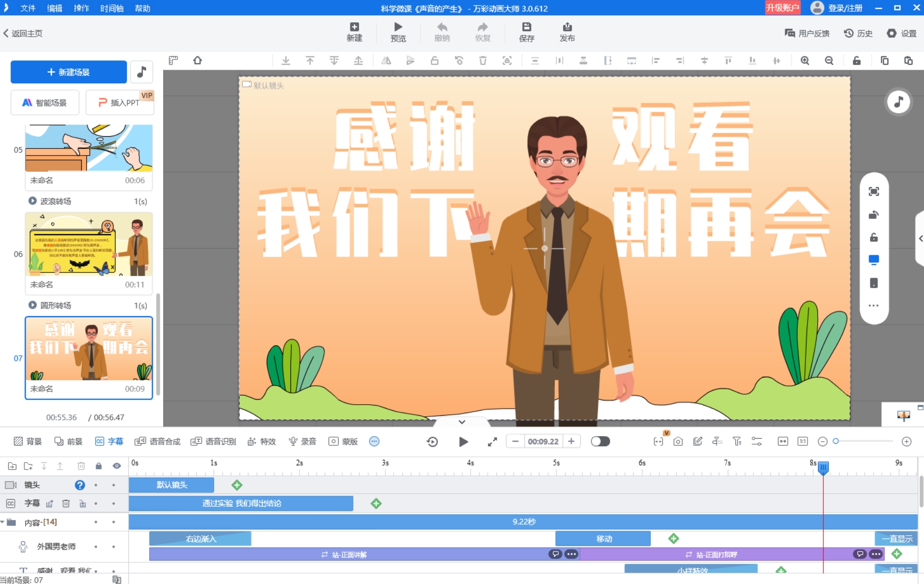Click the 智能场景 button
924x584 pixels.
(x=45, y=103)
